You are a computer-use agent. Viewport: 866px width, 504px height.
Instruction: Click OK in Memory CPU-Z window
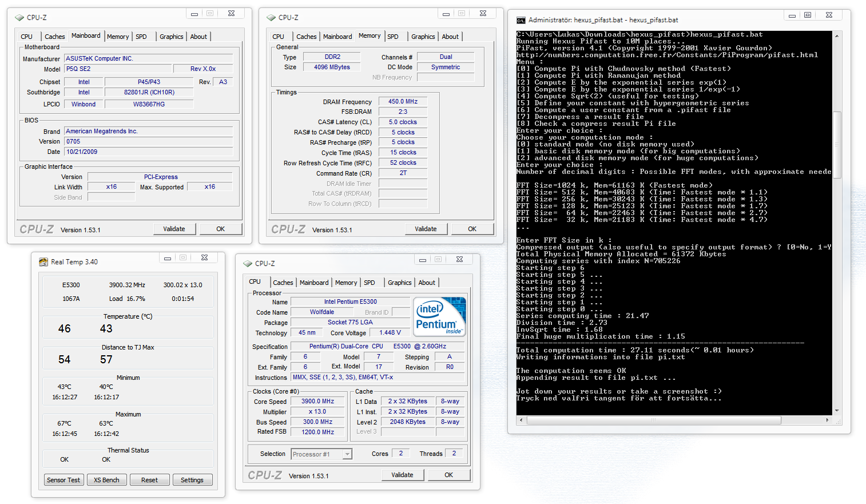(472, 229)
